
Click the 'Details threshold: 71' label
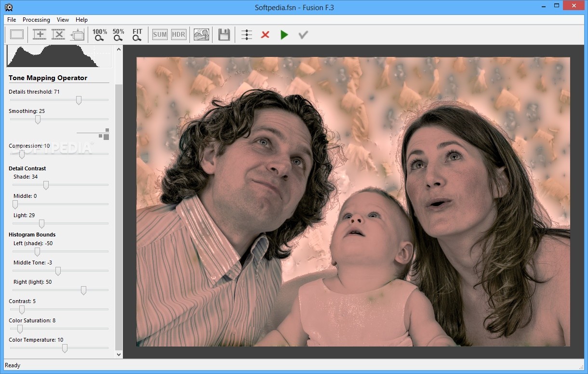coord(34,92)
